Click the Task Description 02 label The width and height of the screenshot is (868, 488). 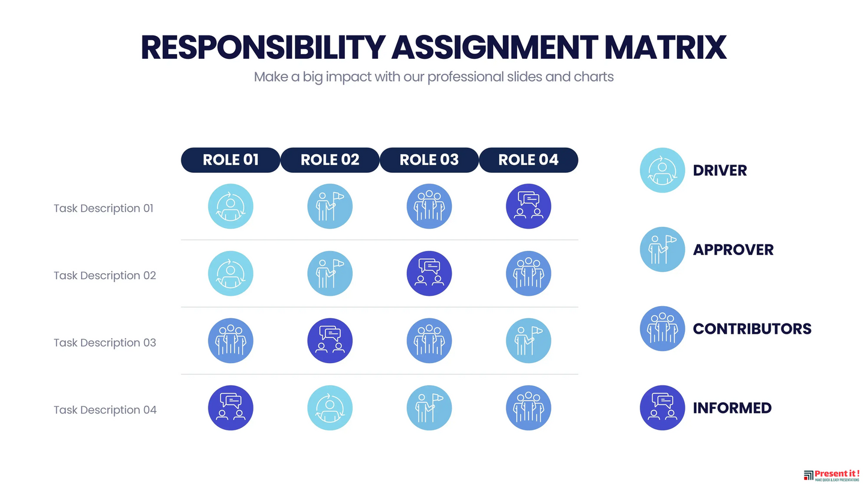click(x=105, y=276)
